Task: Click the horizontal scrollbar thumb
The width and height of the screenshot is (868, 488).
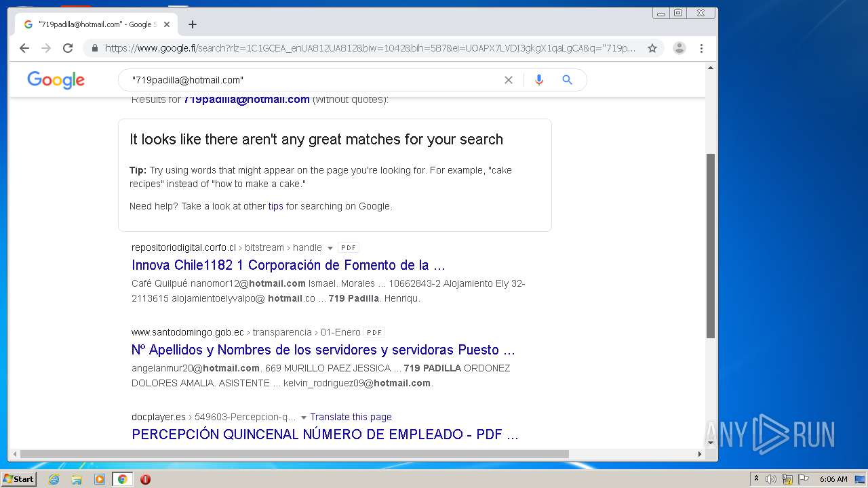Action: point(294,454)
